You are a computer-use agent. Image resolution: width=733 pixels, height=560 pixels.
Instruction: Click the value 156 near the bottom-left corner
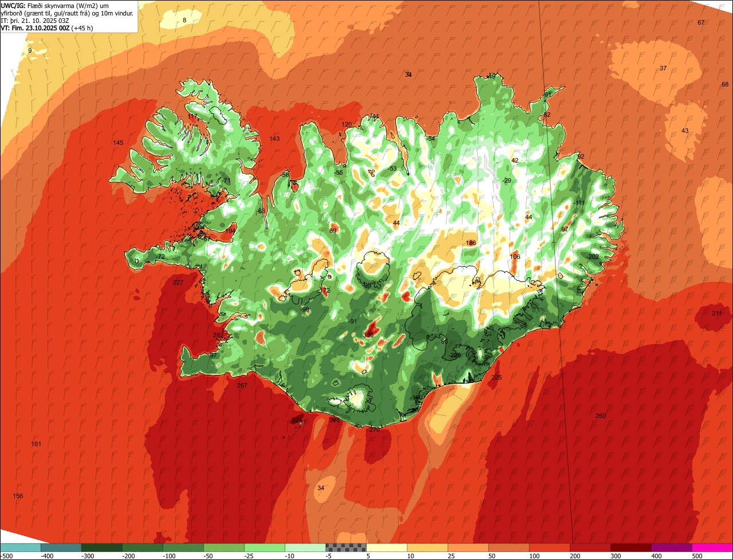pyautogui.click(x=18, y=496)
